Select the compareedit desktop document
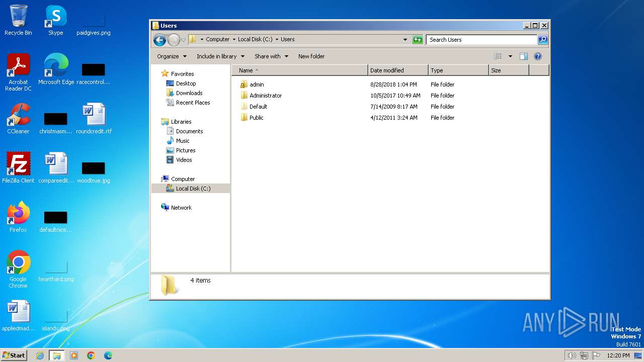 56,168
